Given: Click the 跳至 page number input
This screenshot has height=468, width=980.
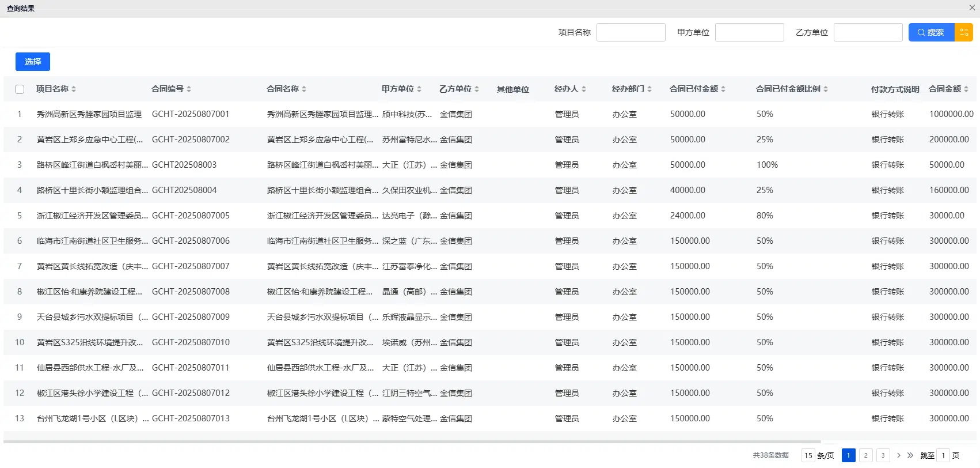Looking at the screenshot, I should point(943,455).
